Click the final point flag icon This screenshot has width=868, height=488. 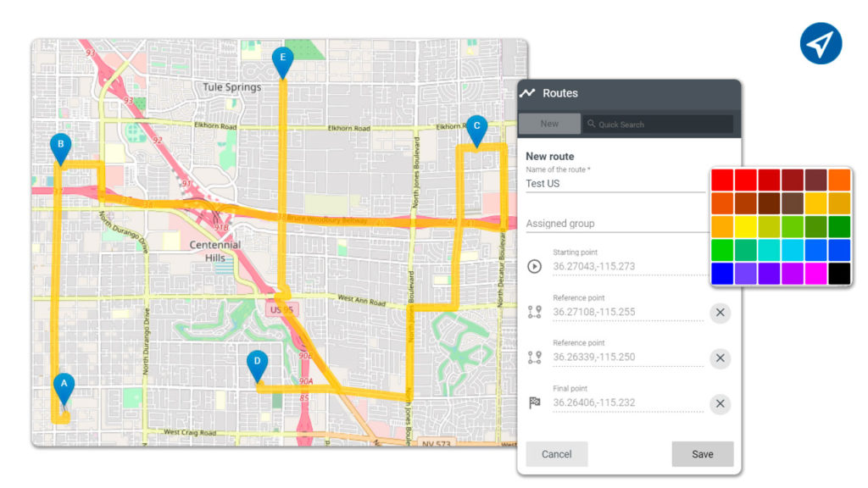534,402
